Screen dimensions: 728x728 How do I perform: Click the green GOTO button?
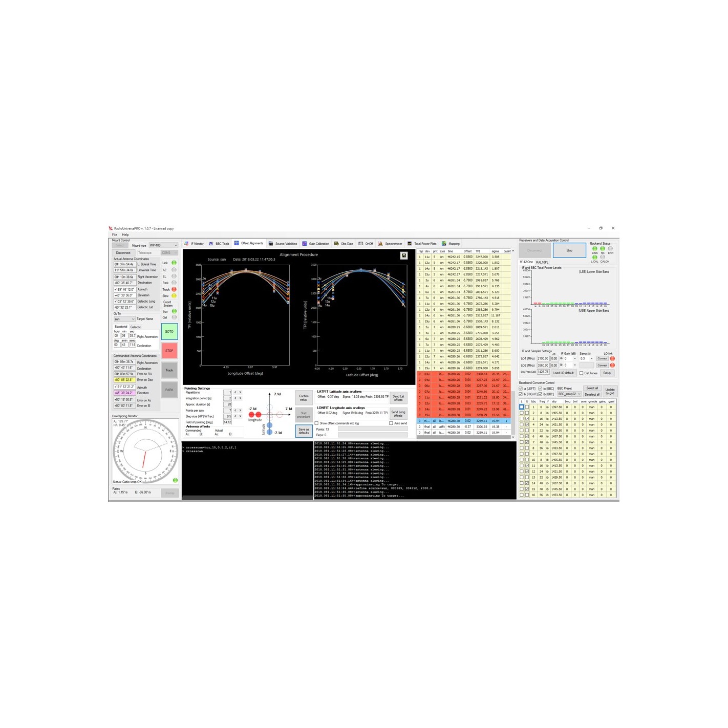click(169, 332)
